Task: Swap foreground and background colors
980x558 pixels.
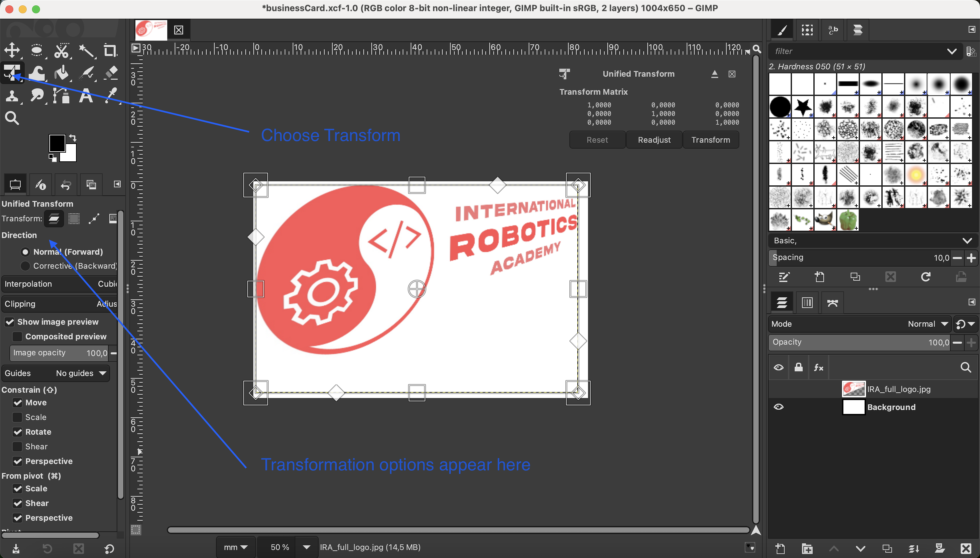Action: pyautogui.click(x=73, y=138)
